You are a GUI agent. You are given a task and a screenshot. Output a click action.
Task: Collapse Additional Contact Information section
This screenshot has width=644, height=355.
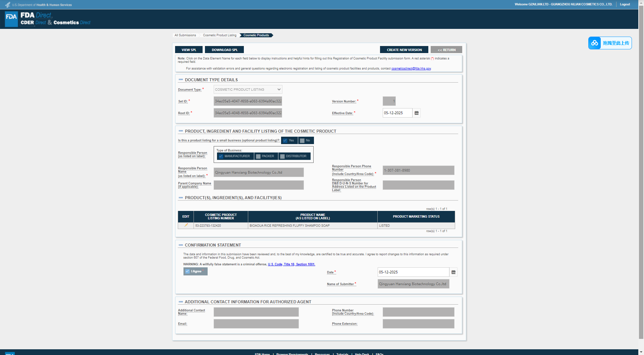pyautogui.click(x=181, y=302)
